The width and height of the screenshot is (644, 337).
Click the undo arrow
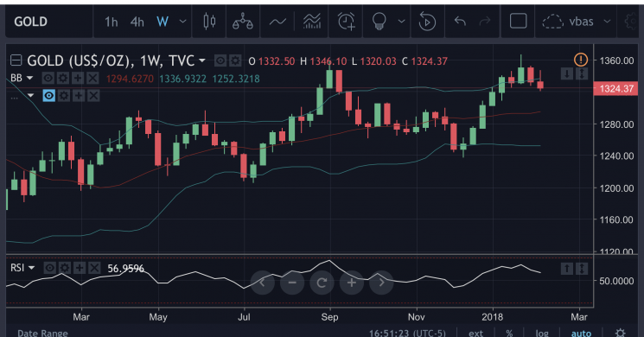pos(460,22)
